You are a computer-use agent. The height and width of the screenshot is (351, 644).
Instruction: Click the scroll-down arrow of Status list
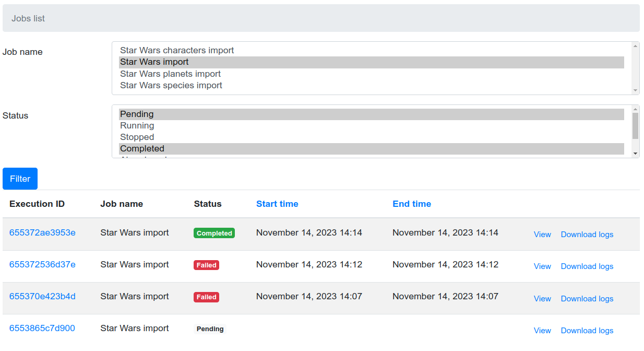(x=635, y=154)
